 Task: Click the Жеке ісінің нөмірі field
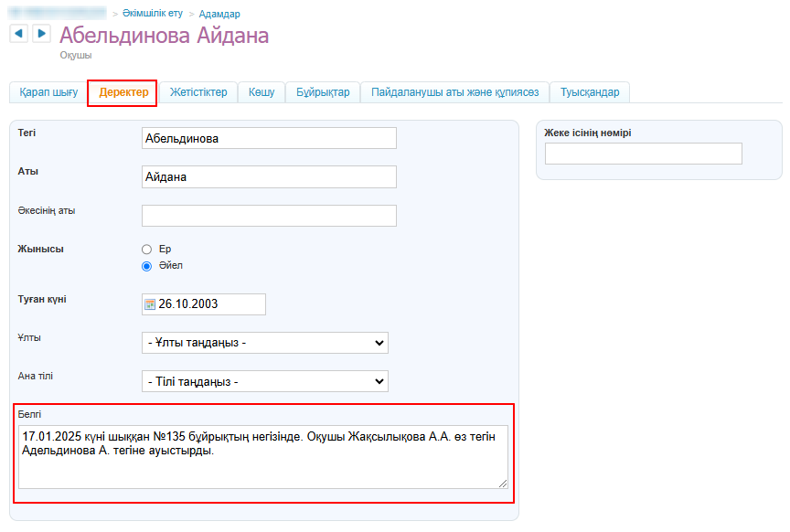(643, 154)
